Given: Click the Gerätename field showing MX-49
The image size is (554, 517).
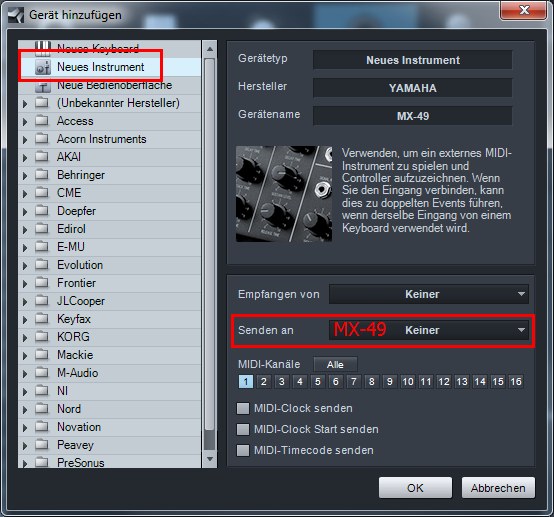Looking at the screenshot, I should point(412,116).
